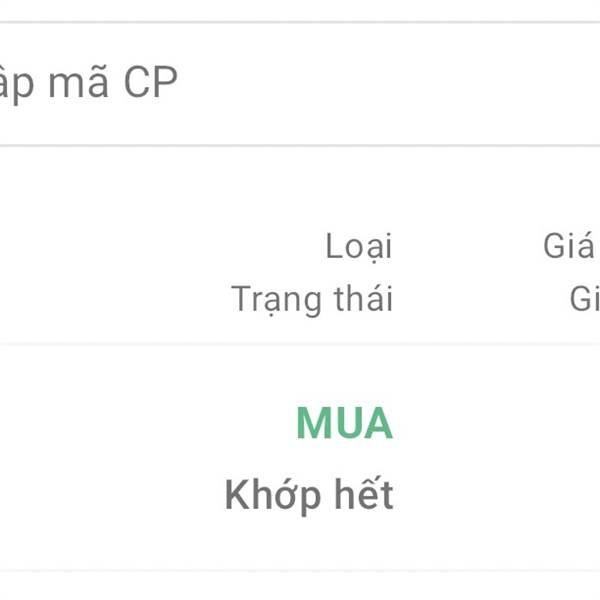The height and width of the screenshot is (600, 600).
Task: Open the 'Khớp hết' matched order status
Action: pos(309,496)
